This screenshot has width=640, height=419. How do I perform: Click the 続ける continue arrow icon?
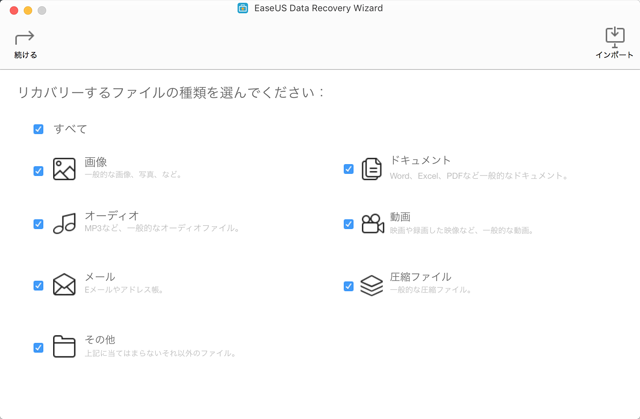24,38
